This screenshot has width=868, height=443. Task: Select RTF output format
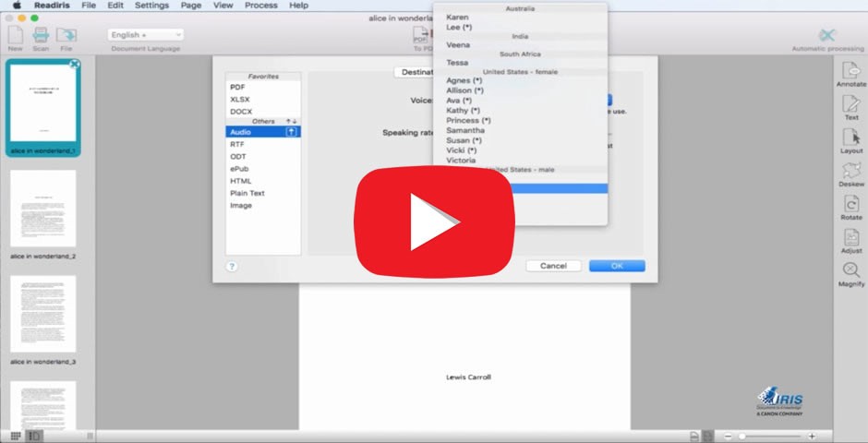263,144
